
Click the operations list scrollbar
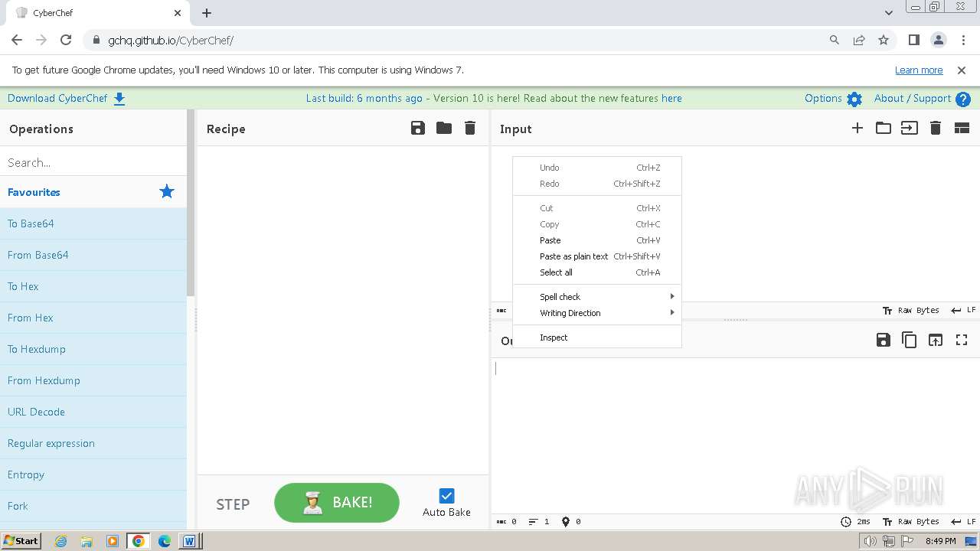click(x=191, y=203)
